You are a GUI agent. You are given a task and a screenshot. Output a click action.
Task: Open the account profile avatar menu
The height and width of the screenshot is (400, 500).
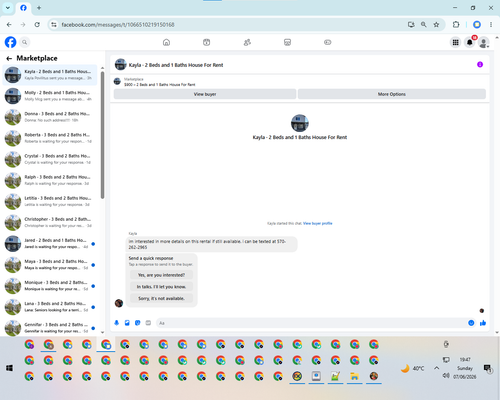click(484, 42)
